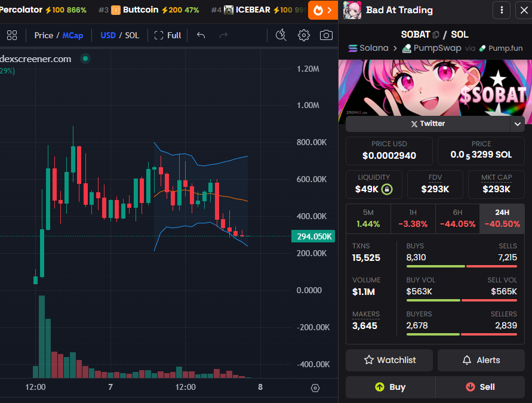Click the dexscreener.com chart label
Viewport: 532px width, 403px height.
tap(36, 59)
